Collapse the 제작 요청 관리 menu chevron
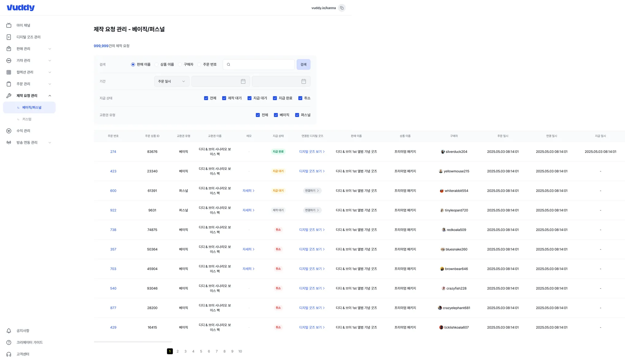Image resolution: width=625 pixels, height=364 pixels. [x=50, y=96]
